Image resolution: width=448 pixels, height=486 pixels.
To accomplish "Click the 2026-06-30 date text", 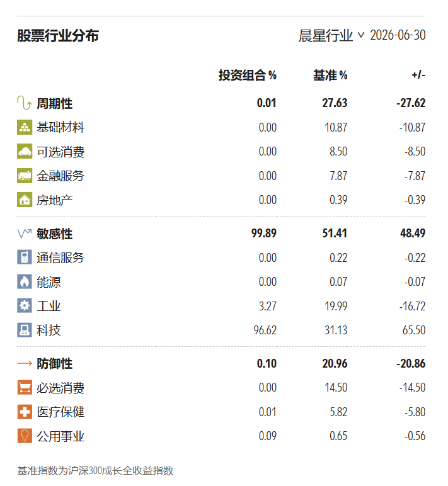I will [x=398, y=35].
